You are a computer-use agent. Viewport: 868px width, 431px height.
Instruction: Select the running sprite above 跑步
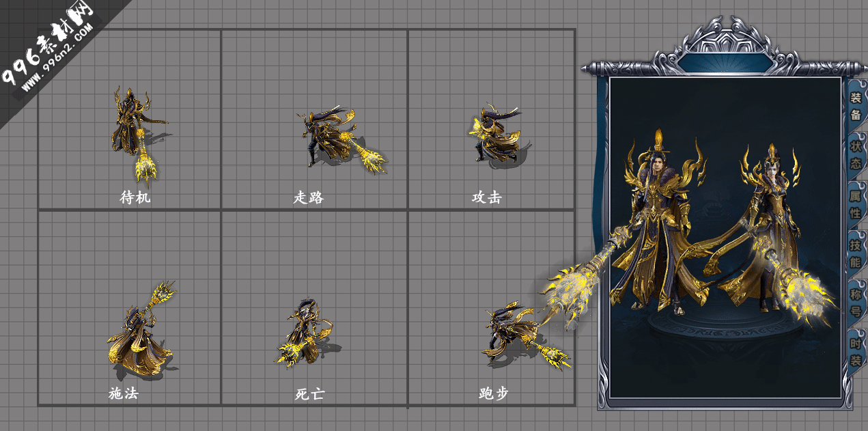526,335
